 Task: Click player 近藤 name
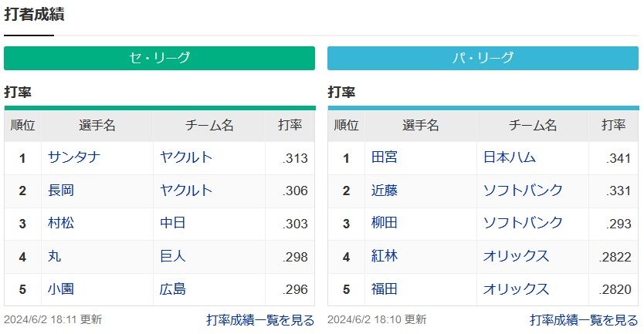pos(385,191)
